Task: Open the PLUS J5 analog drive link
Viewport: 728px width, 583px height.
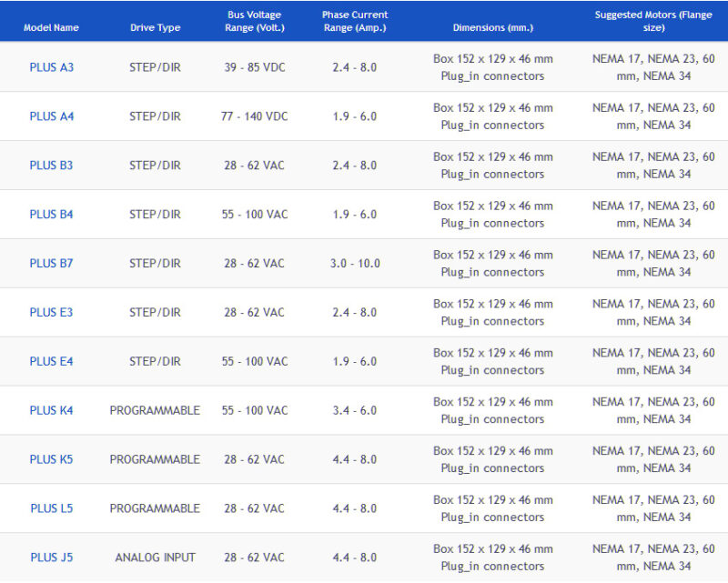Action: pyautogui.click(x=51, y=558)
